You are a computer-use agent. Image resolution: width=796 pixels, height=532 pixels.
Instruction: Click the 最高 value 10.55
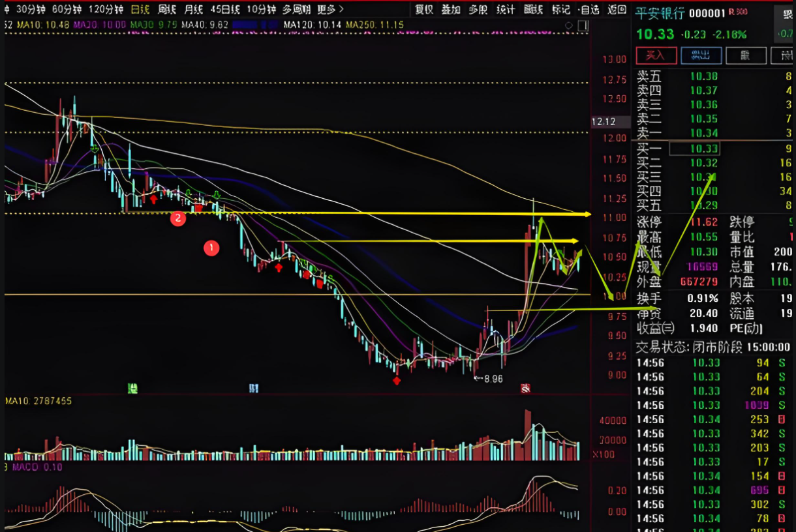(x=704, y=237)
